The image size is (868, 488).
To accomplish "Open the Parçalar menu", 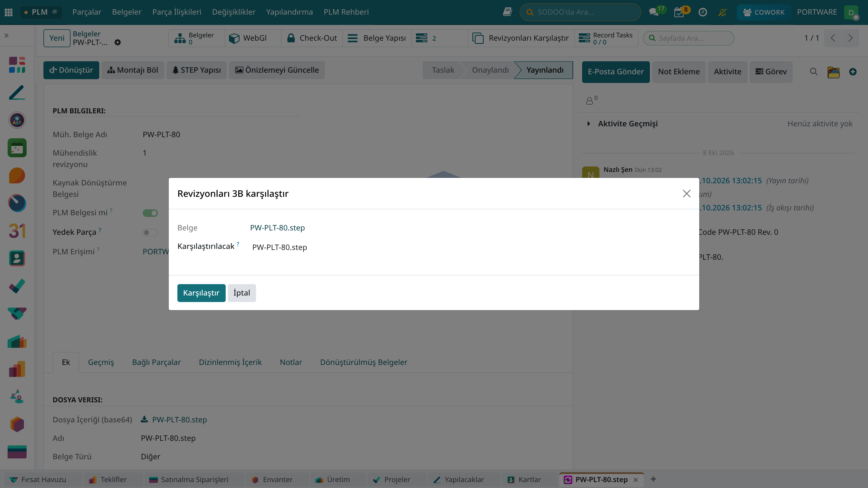I will tap(87, 12).
